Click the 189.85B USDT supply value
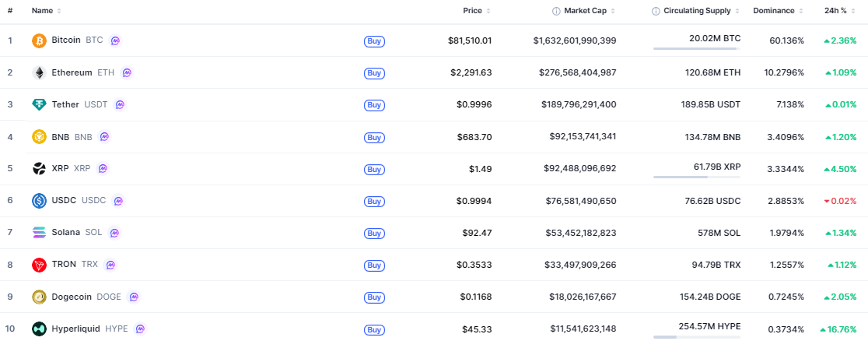This screenshot has height=341, width=868. 711,104
